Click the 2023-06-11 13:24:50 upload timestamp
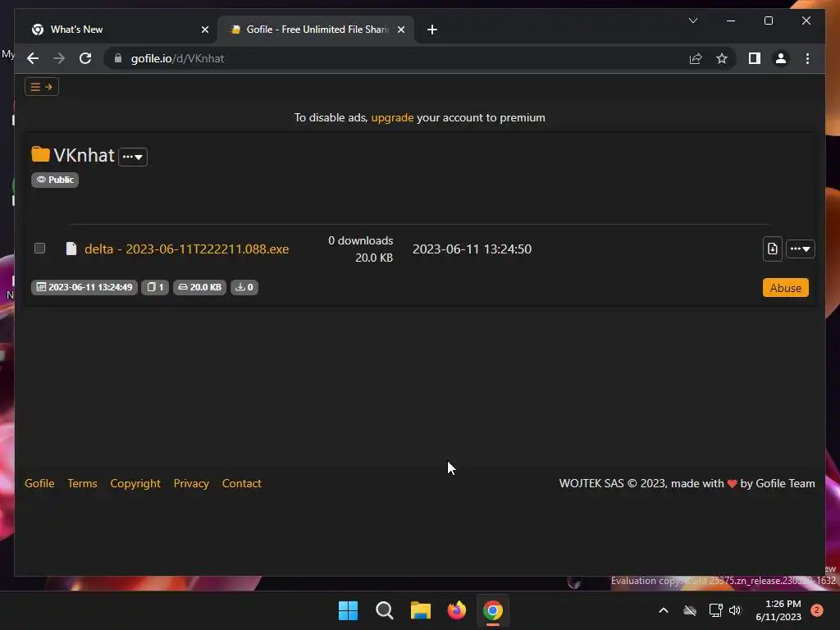 (x=472, y=249)
